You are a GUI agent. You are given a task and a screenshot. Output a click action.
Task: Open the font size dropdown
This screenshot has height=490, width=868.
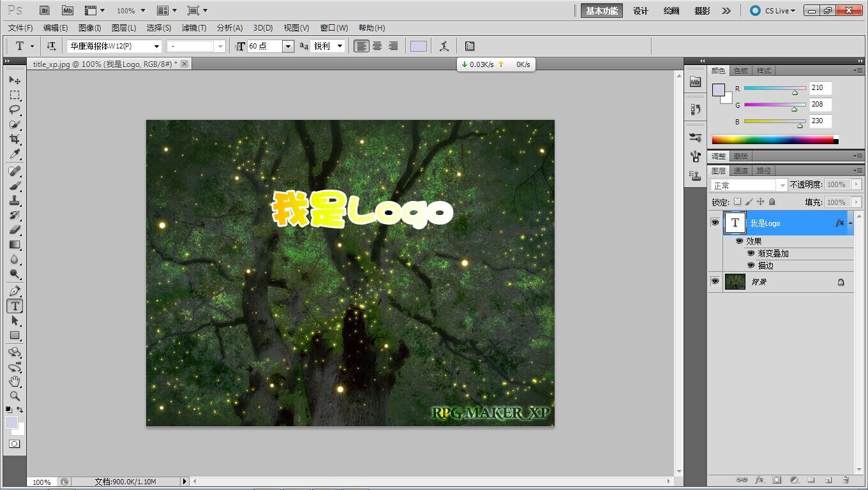[x=288, y=47]
